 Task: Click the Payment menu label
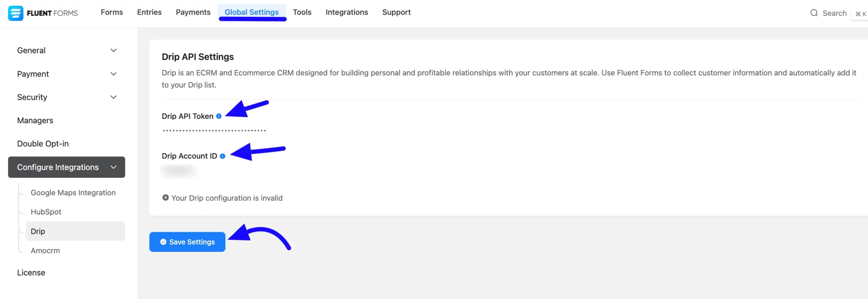click(33, 74)
